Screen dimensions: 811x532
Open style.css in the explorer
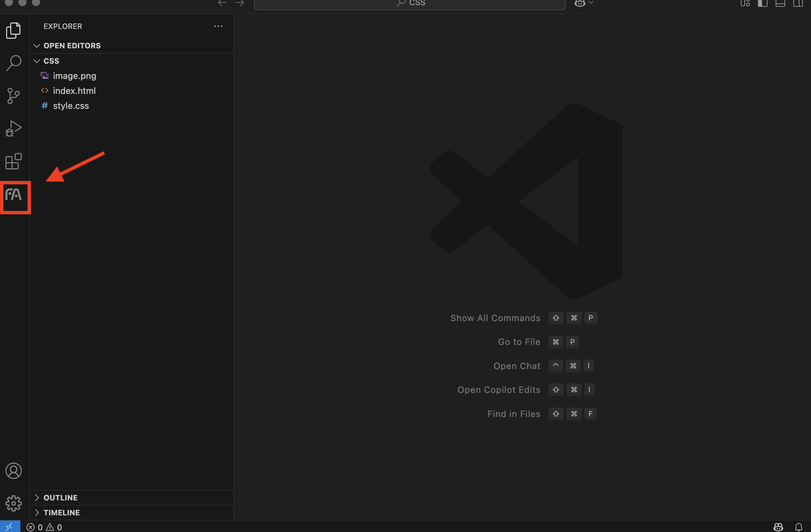[x=132, y=106]
